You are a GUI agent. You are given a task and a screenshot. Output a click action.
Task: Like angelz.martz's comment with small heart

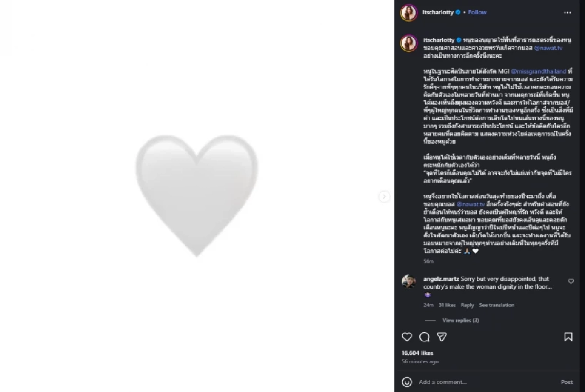[x=571, y=281]
